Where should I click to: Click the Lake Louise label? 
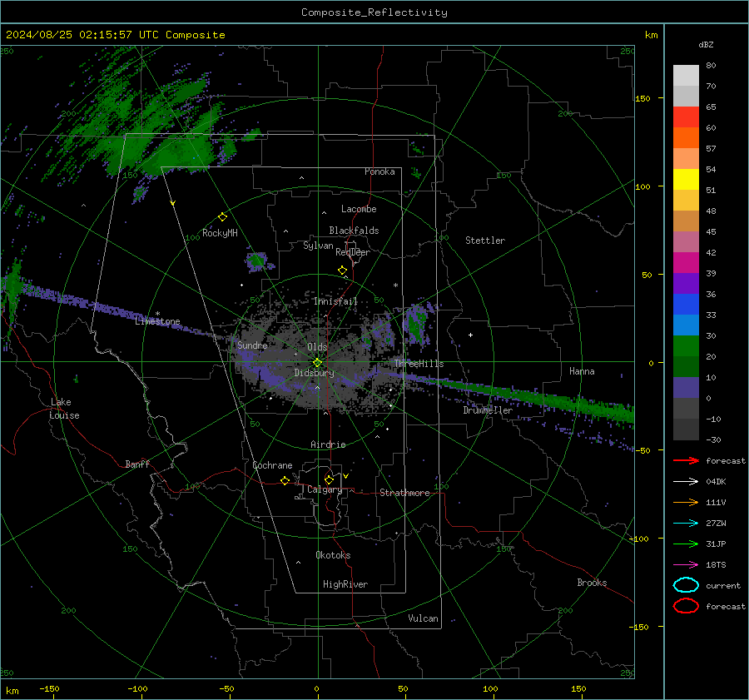pos(64,409)
